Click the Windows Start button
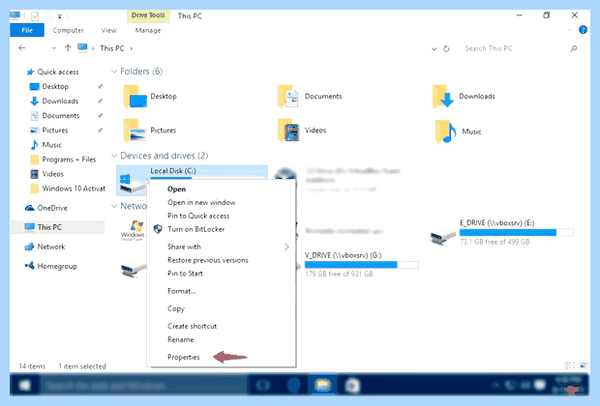This screenshot has height=406, width=600. click(25, 385)
